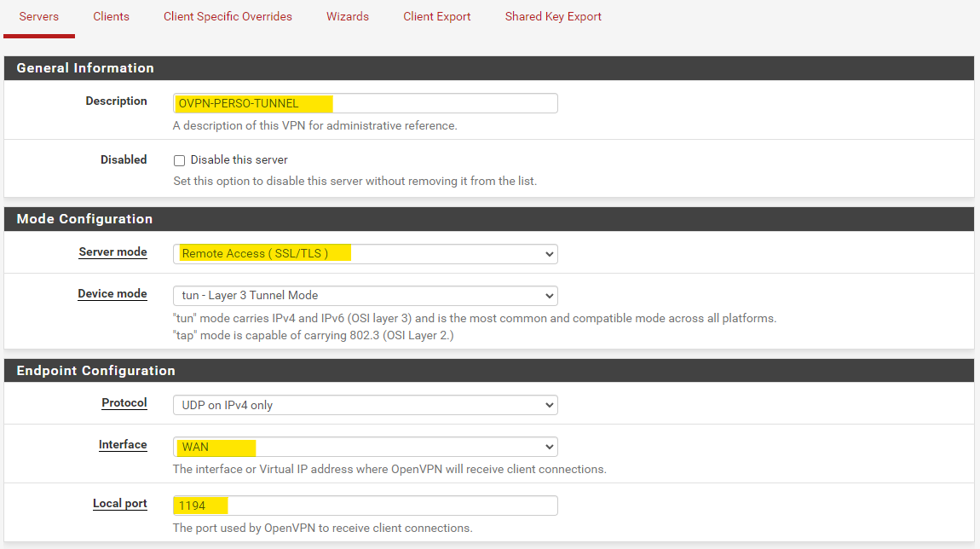
Task: Click the underlined Server mode label
Action: tap(112, 252)
